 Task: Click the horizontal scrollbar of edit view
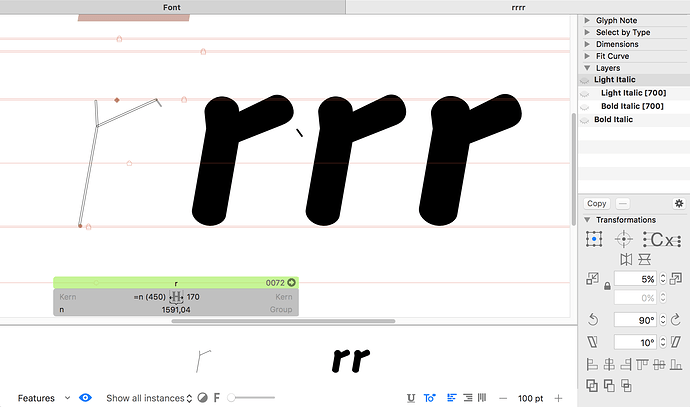[x=283, y=321]
